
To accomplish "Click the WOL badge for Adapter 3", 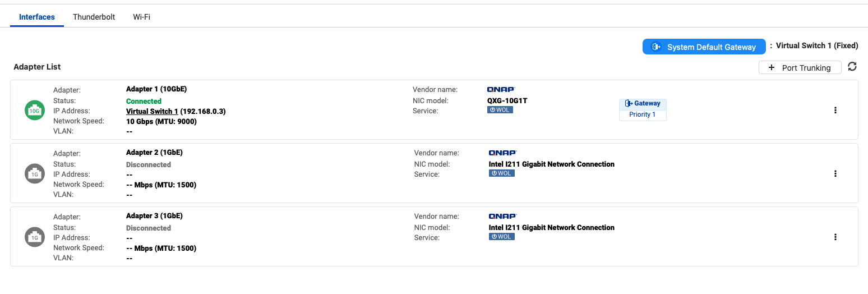I will click(x=502, y=237).
